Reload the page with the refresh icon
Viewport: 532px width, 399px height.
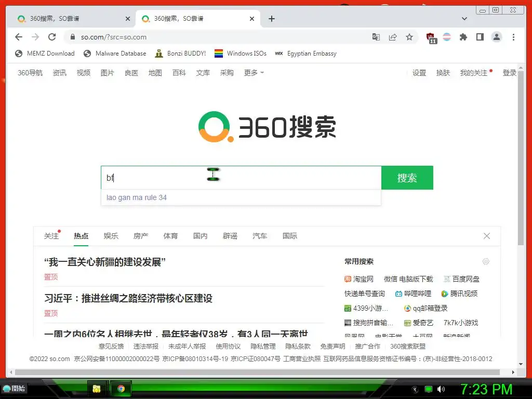[x=52, y=37]
